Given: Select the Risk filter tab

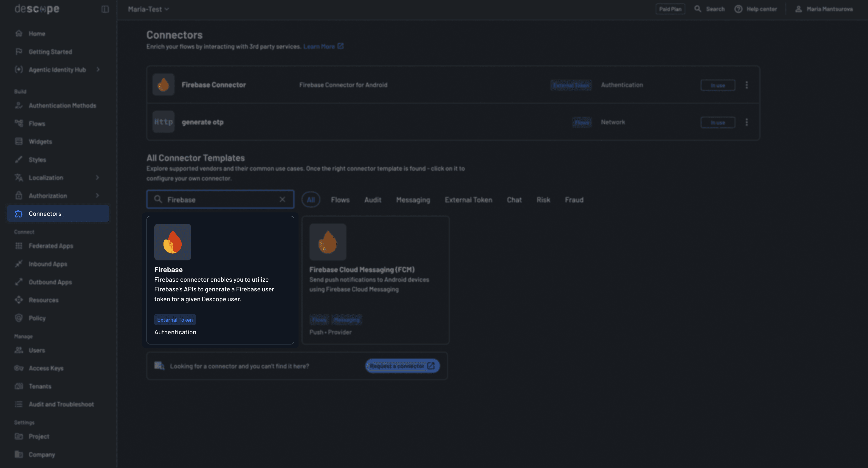Looking at the screenshot, I should coord(543,200).
